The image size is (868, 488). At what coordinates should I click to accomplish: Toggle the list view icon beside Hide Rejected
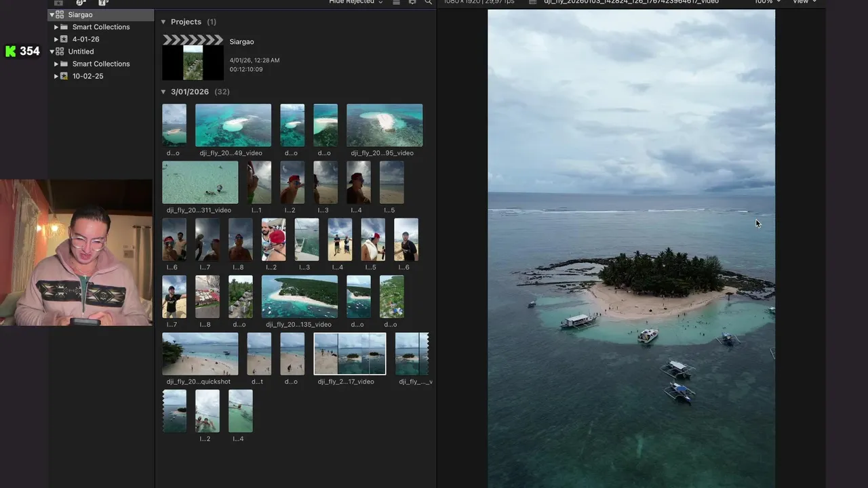point(397,2)
